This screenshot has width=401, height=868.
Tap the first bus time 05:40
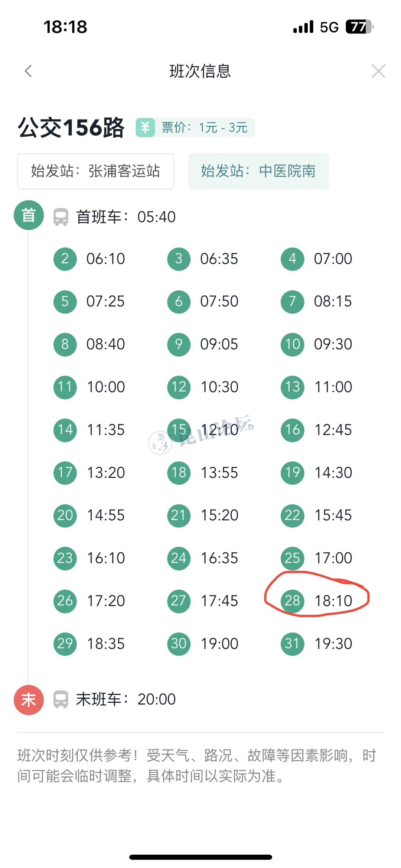(156, 217)
